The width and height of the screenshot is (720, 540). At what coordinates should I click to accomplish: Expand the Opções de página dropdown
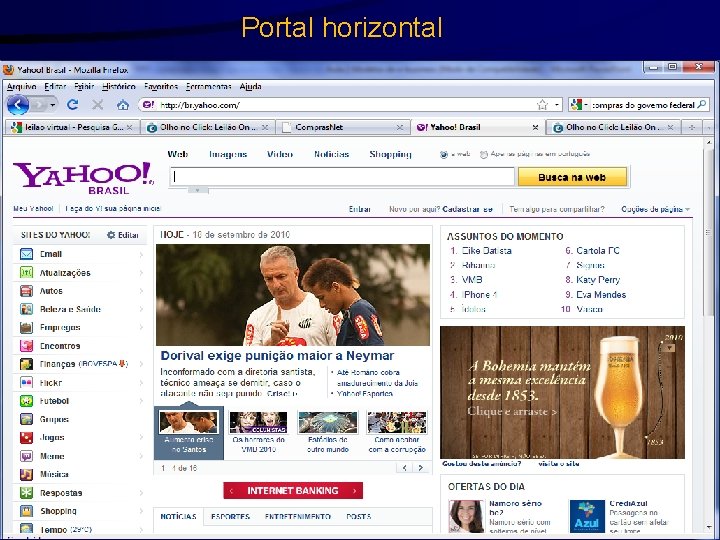point(688,209)
